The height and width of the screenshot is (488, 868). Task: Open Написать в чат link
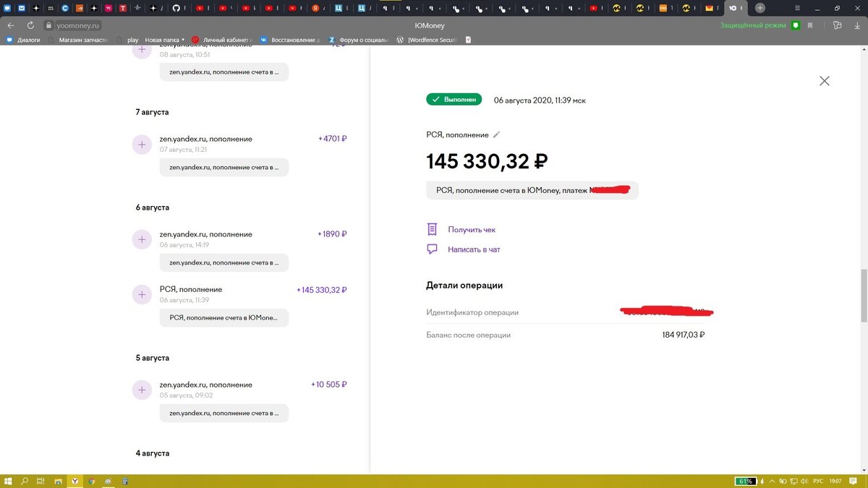click(x=474, y=249)
